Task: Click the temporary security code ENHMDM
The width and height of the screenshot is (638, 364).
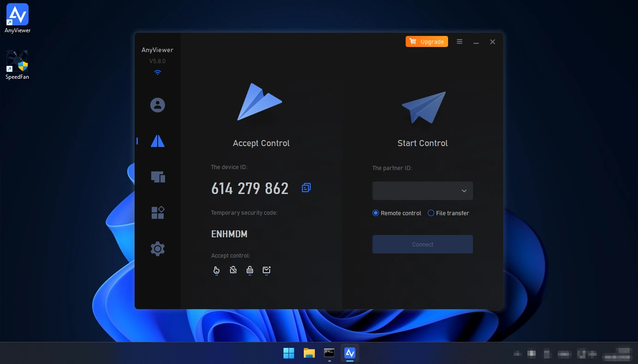Action: coord(230,234)
